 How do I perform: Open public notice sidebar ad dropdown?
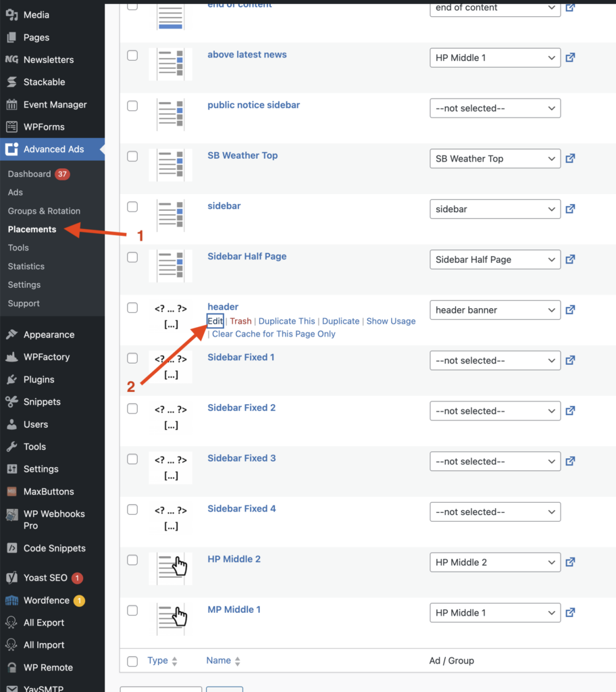(494, 108)
